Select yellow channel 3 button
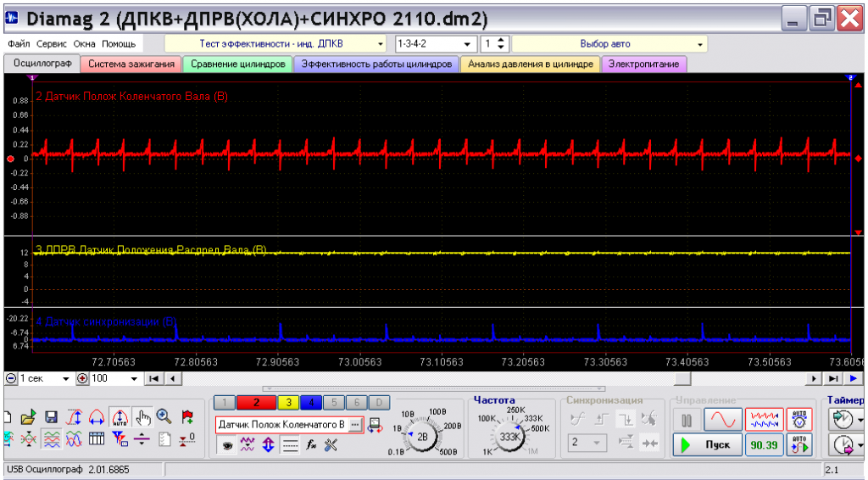The width and height of the screenshot is (868, 480). 288,403
